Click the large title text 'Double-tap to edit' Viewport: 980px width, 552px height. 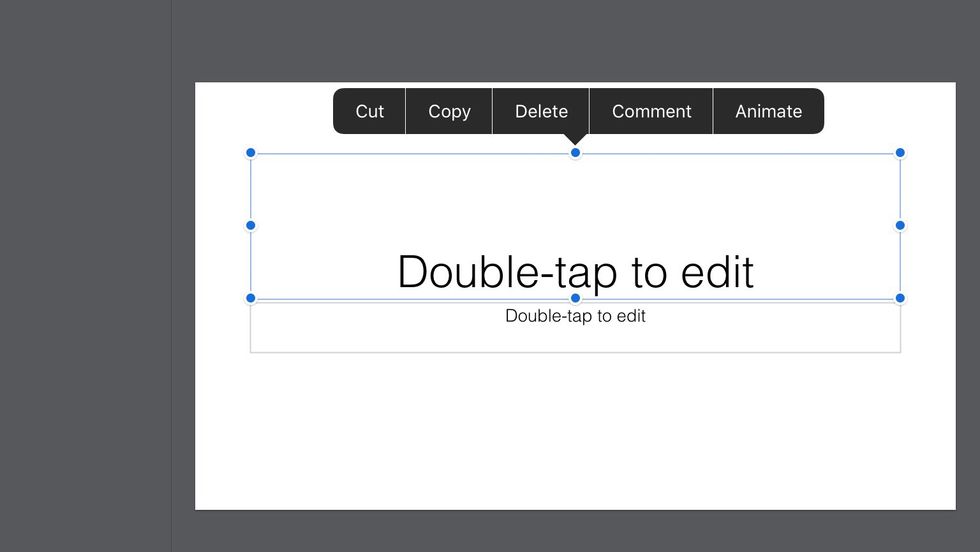pyautogui.click(x=576, y=272)
